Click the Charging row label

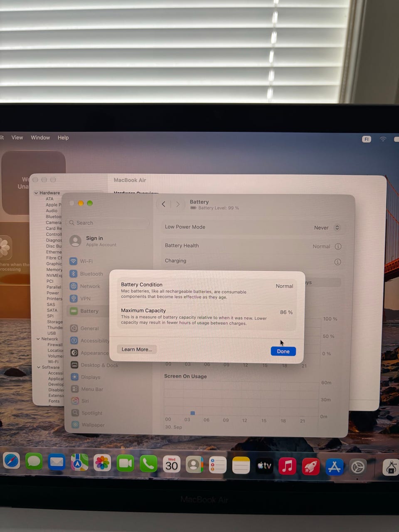[175, 261]
